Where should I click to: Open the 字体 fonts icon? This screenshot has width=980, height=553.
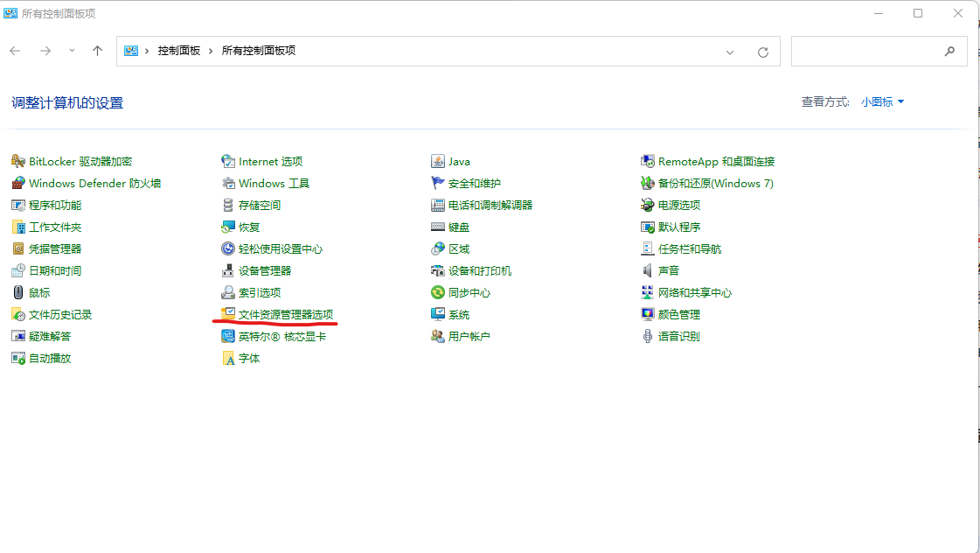pyautogui.click(x=228, y=358)
